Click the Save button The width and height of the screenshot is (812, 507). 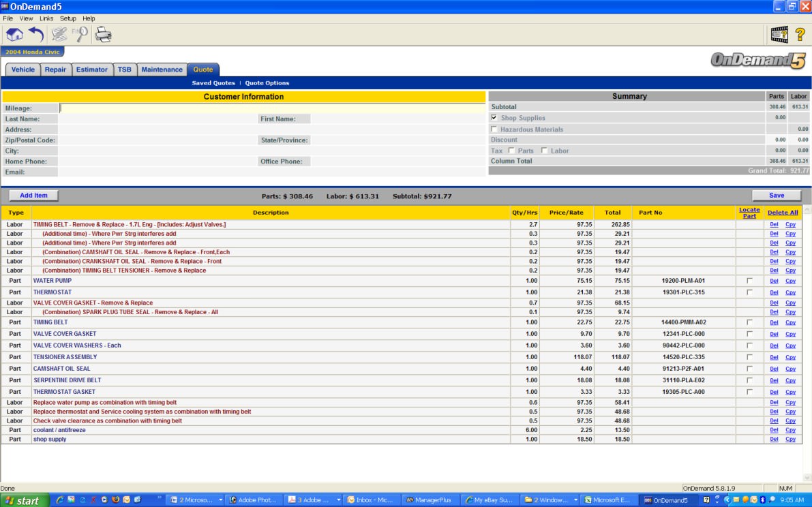776,196
